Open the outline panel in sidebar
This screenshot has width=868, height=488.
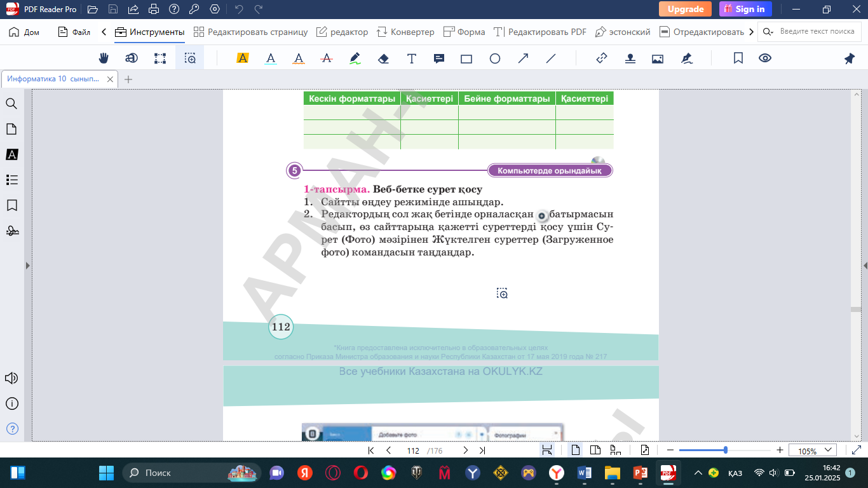11,180
